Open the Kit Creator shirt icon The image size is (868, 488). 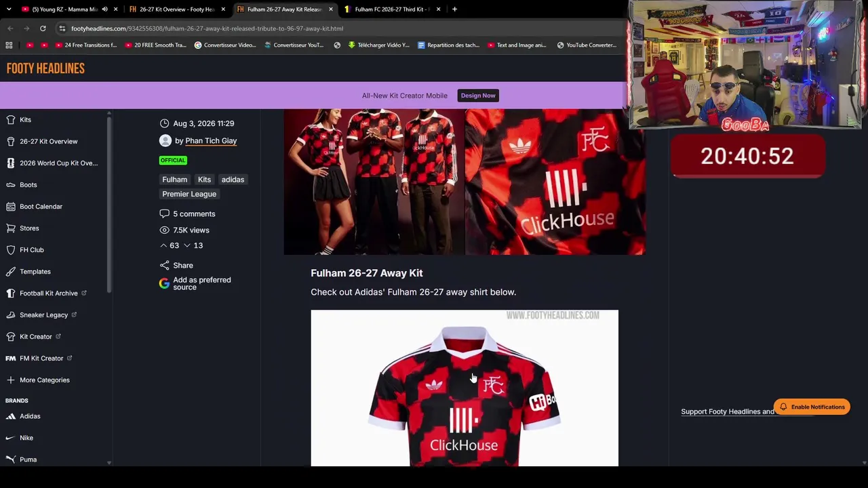click(x=10, y=337)
